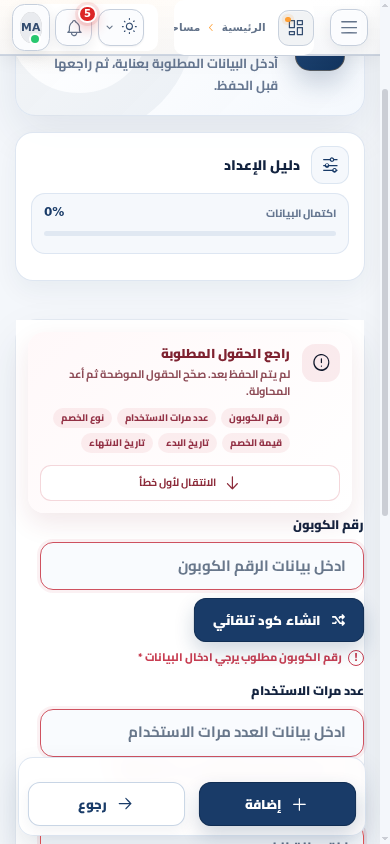
Task: Select the نوع الخصم error chip
Action: point(82,418)
